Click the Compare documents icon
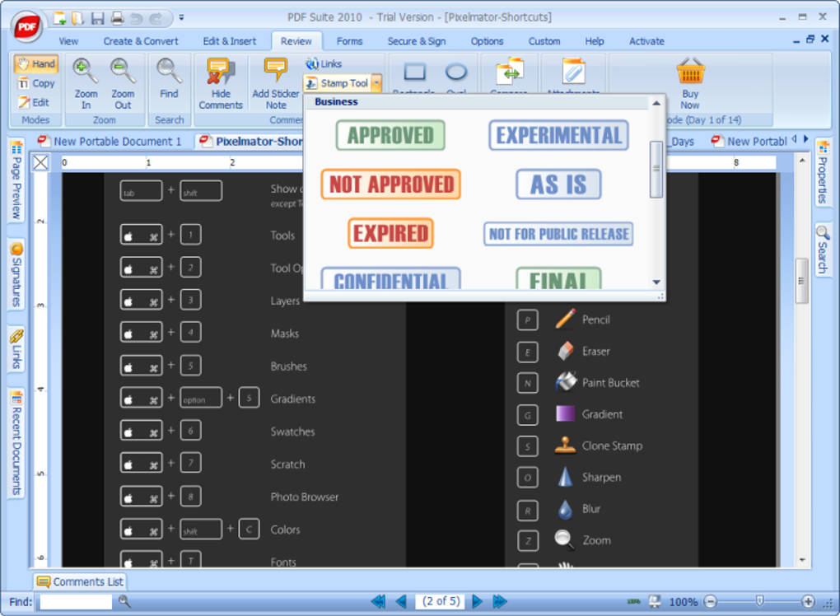This screenshot has height=616, width=840. (x=509, y=73)
